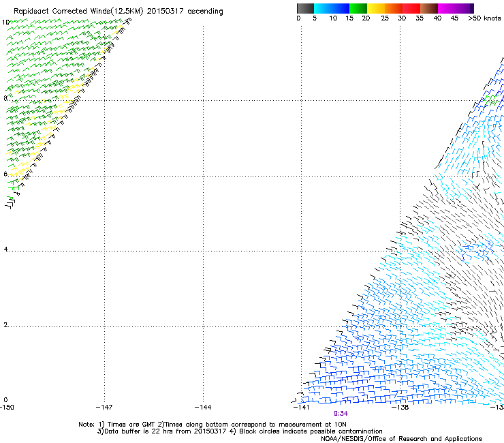This screenshot has height=443, width=504.
Task: Click the brown 35-40 knots legend swatch
Action: (429, 8)
